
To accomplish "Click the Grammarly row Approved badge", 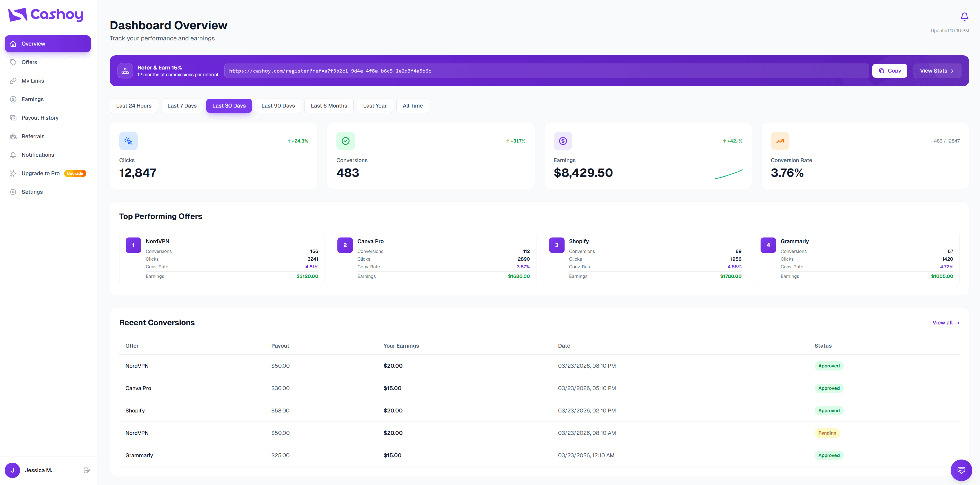I will (x=829, y=455).
